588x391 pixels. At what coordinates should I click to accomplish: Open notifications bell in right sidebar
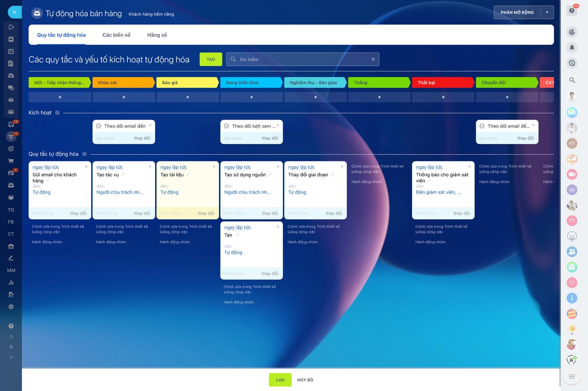point(572,47)
